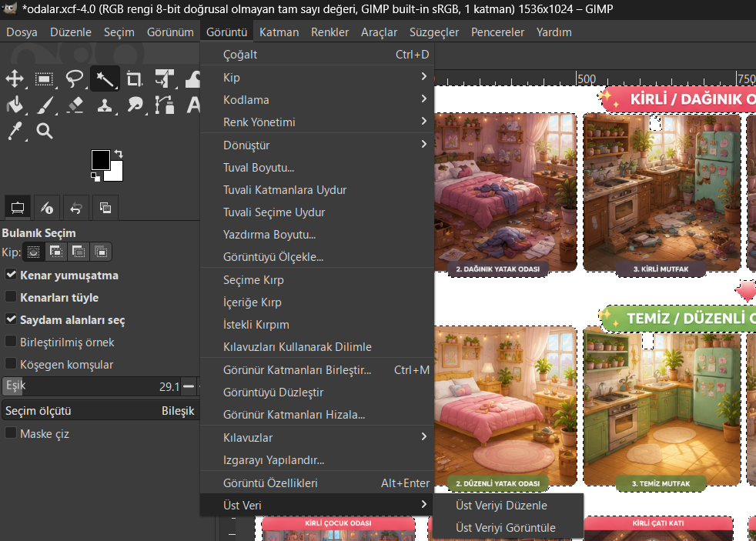The height and width of the screenshot is (541, 756).
Task: Click the white background color swatch
Action: (x=116, y=174)
